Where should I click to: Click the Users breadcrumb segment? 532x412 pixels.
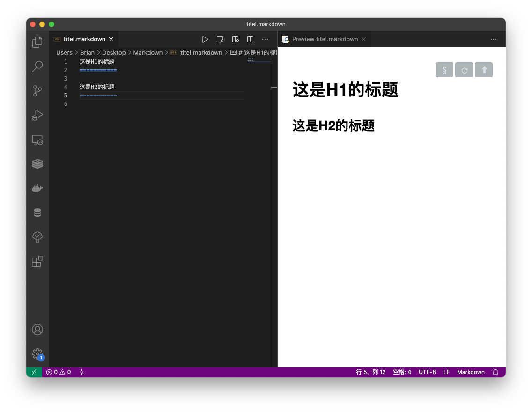[x=65, y=52]
